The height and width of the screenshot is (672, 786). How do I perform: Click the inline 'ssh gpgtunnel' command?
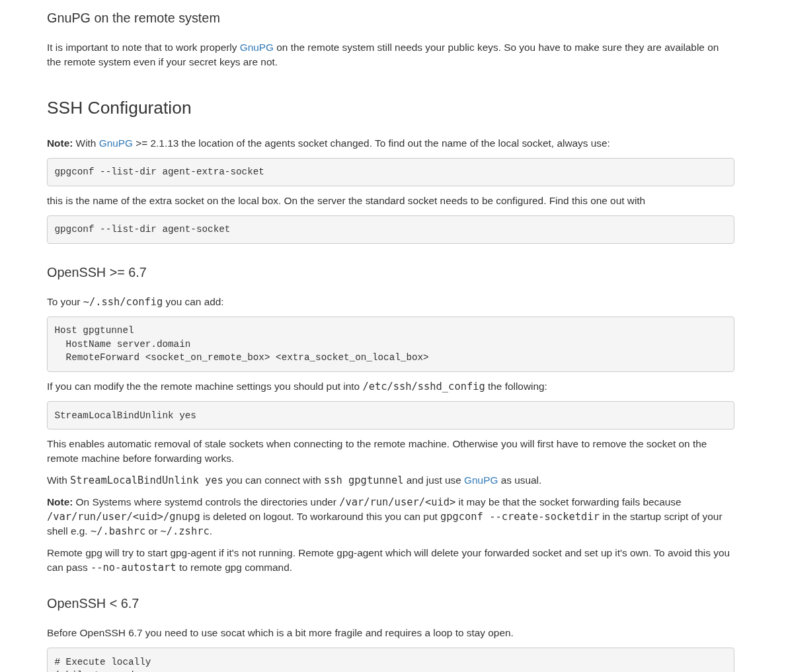point(363,480)
